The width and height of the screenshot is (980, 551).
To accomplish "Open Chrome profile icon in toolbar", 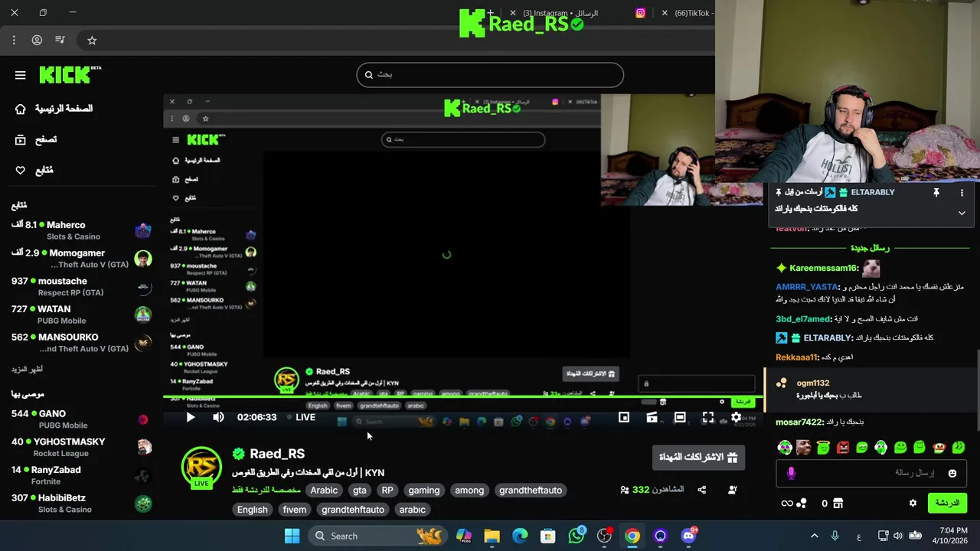I will [x=37, y=40].
